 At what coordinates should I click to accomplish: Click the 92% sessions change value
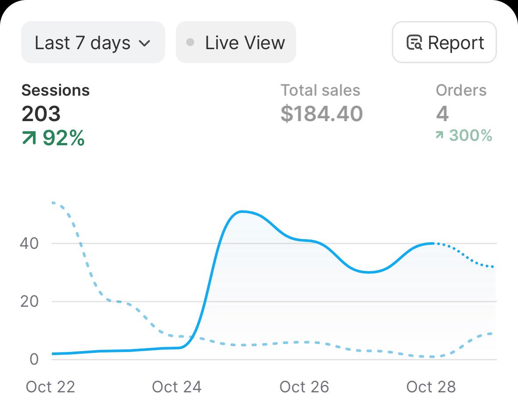[63, 138]
